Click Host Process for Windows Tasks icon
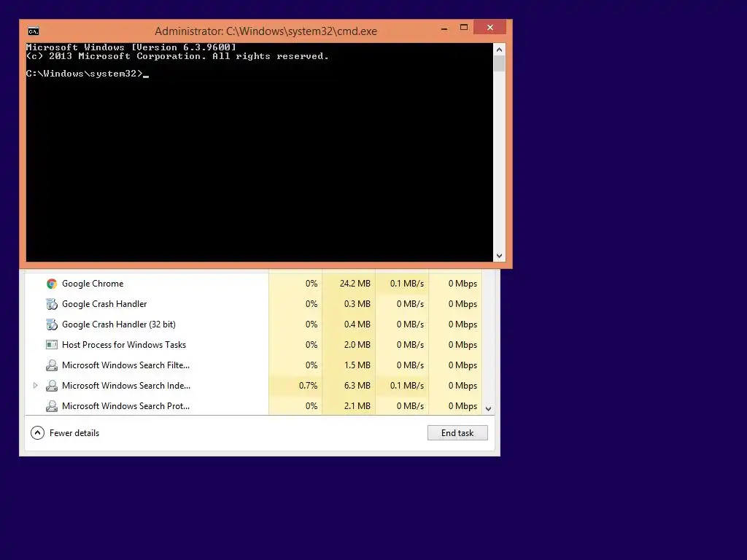This screenshot has height=560, width=747. coord(52,345)
